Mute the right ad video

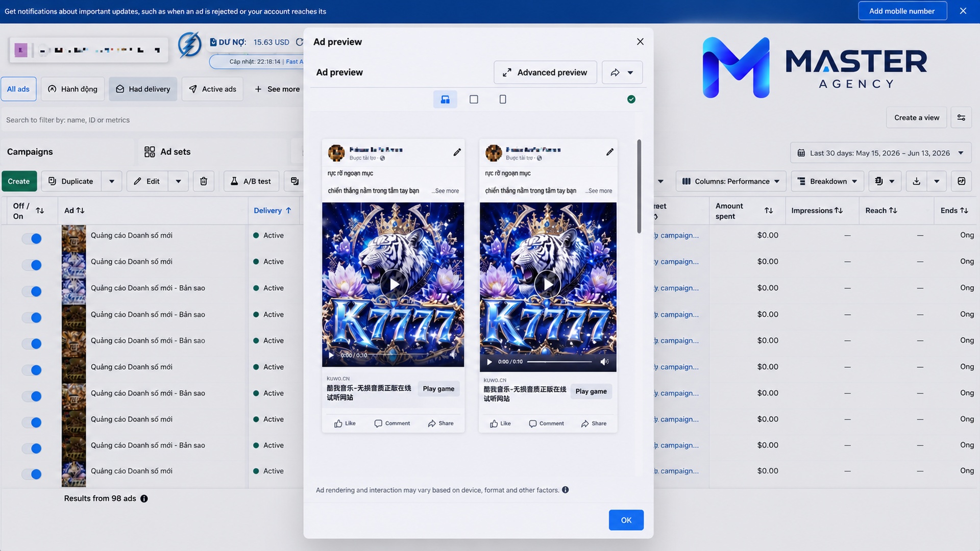point(604,362)
